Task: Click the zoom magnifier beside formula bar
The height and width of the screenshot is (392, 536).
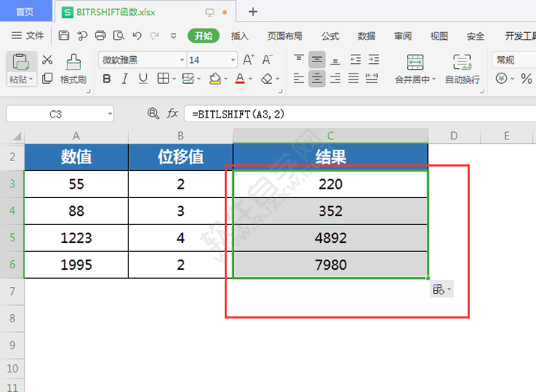Action: tap(153, 113)
